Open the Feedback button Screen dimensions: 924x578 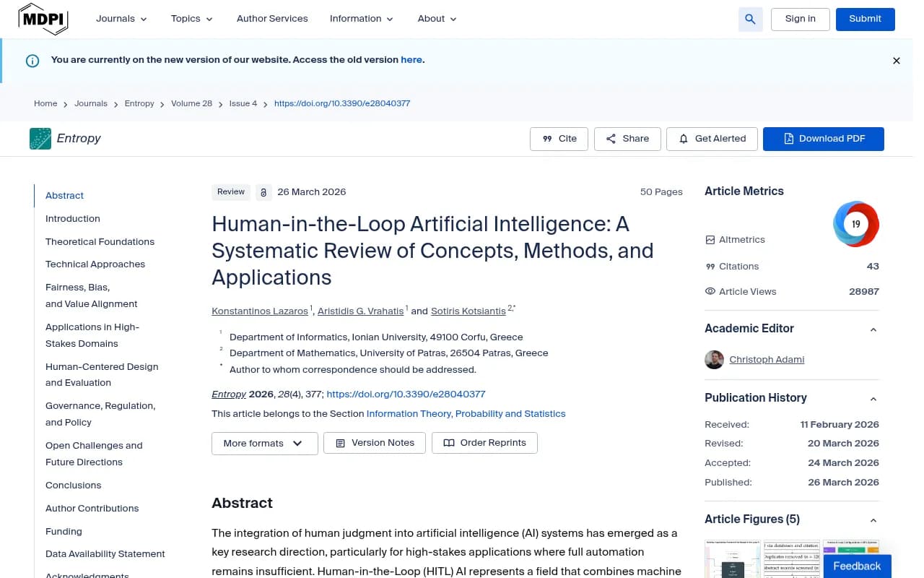pyautogui.click(x=858, y=566)
